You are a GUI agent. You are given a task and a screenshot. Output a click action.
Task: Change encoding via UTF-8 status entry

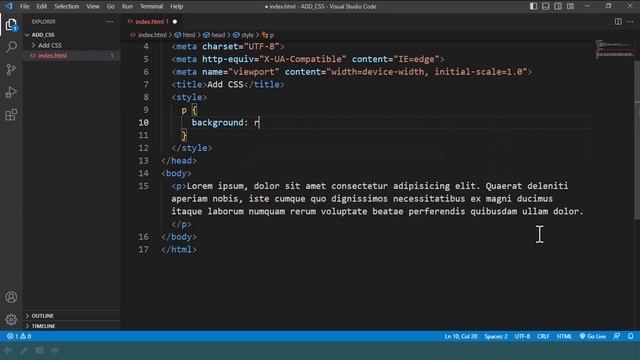(x=522, y=336)
